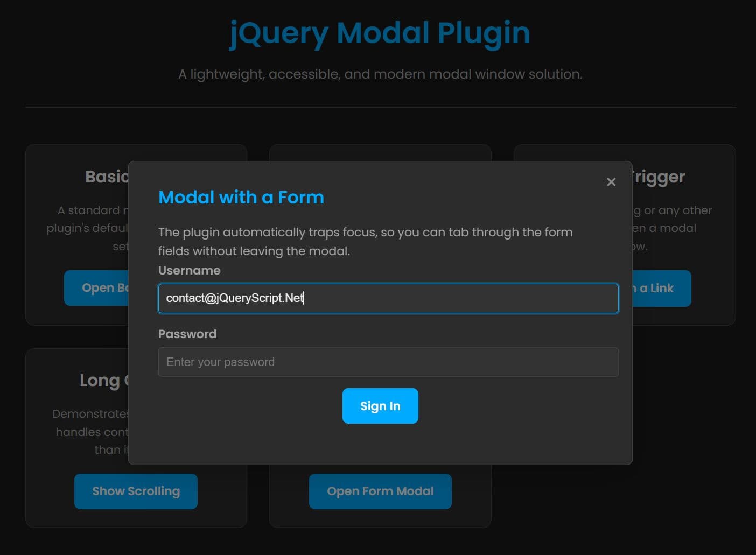Click the Password label above its field
Viewport: 756px width, 555px height.
click(187, 334)
